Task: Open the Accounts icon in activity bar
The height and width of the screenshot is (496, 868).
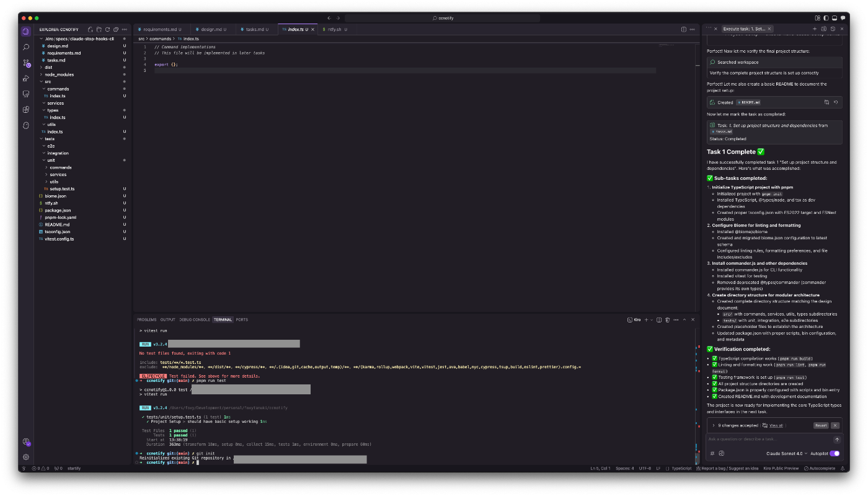Action: [x=25, y=441]
